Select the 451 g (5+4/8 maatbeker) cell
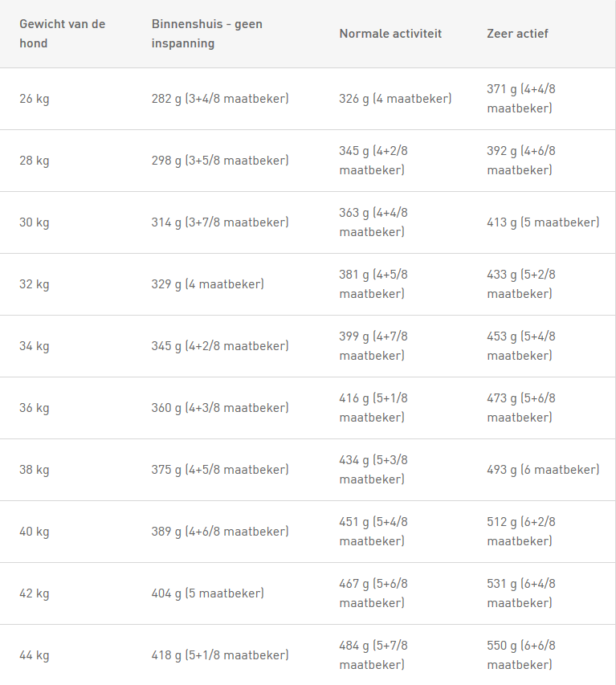The width and height of the screenshot is (616, 685). pyautogui.click(x=373, y=532)
